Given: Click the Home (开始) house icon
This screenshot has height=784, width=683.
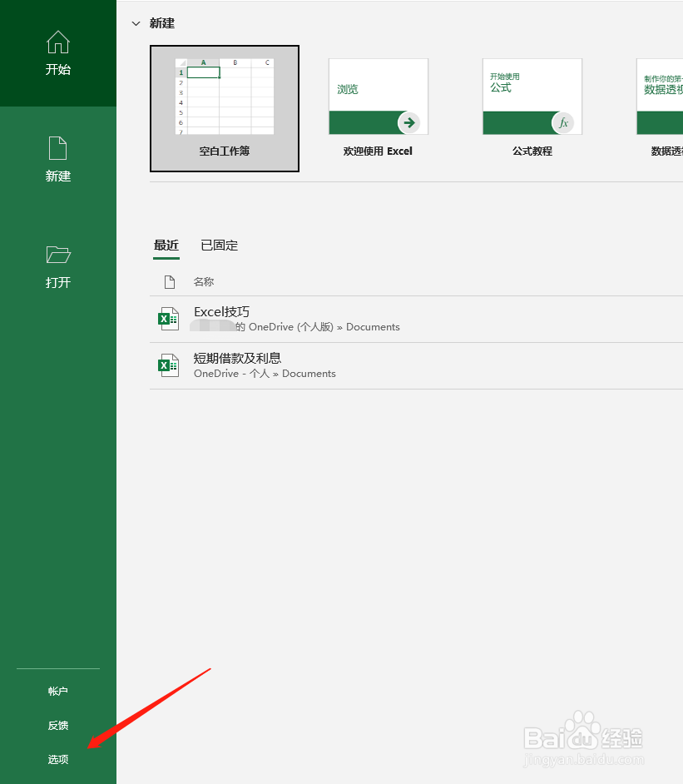Looking at the screenshot, I should (x=58, y=42).
